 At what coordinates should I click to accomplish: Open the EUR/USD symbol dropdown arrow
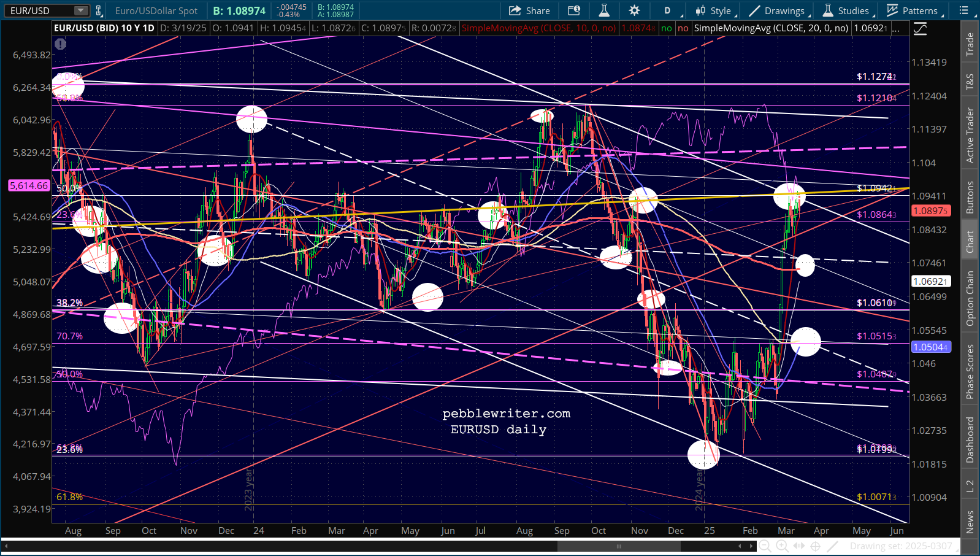[x=81, y=10]
